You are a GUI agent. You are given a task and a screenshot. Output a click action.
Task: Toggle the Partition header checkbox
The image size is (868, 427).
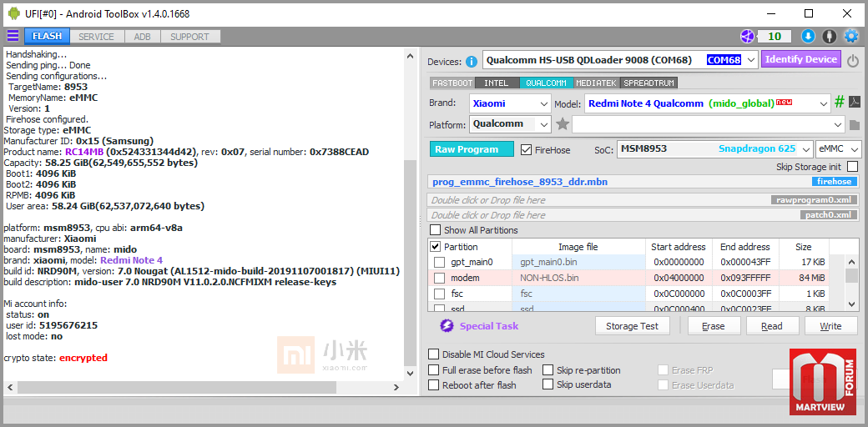click(x=436, y=247)
